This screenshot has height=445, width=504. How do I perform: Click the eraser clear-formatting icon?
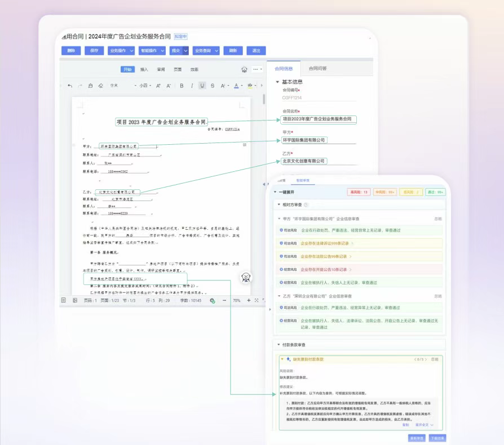point(100,86)
